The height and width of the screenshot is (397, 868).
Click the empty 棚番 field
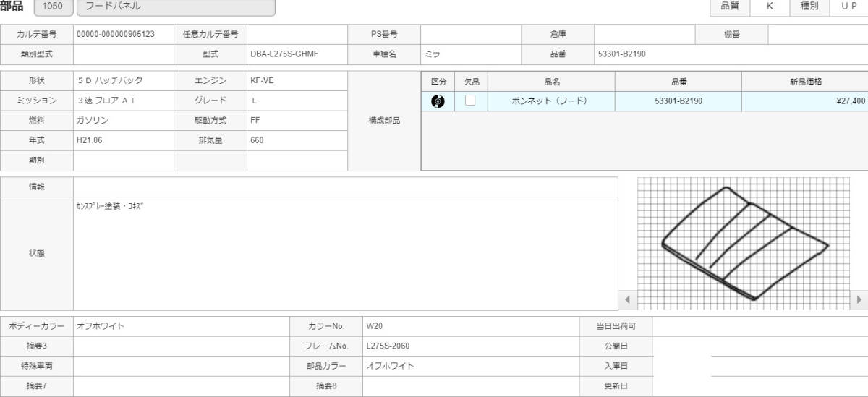pos(817,34)
